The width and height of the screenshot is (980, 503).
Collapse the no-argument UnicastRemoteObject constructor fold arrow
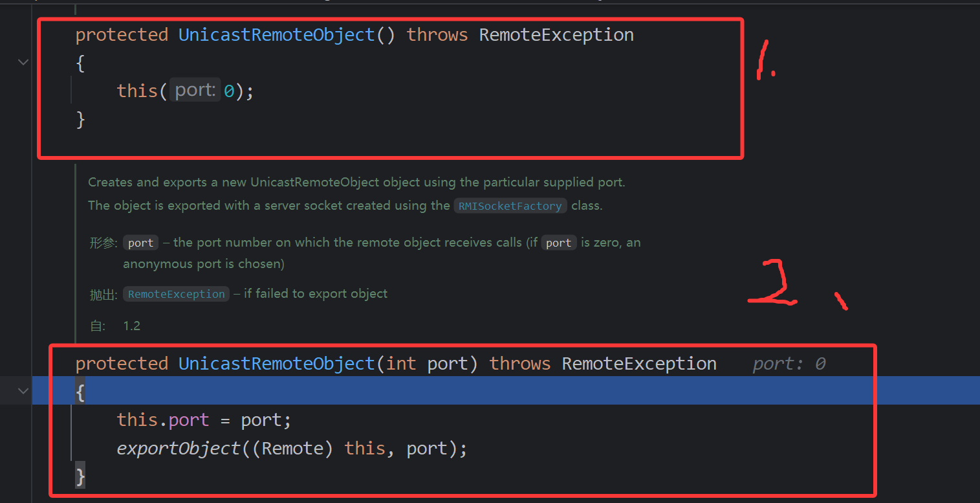(23, 62)
